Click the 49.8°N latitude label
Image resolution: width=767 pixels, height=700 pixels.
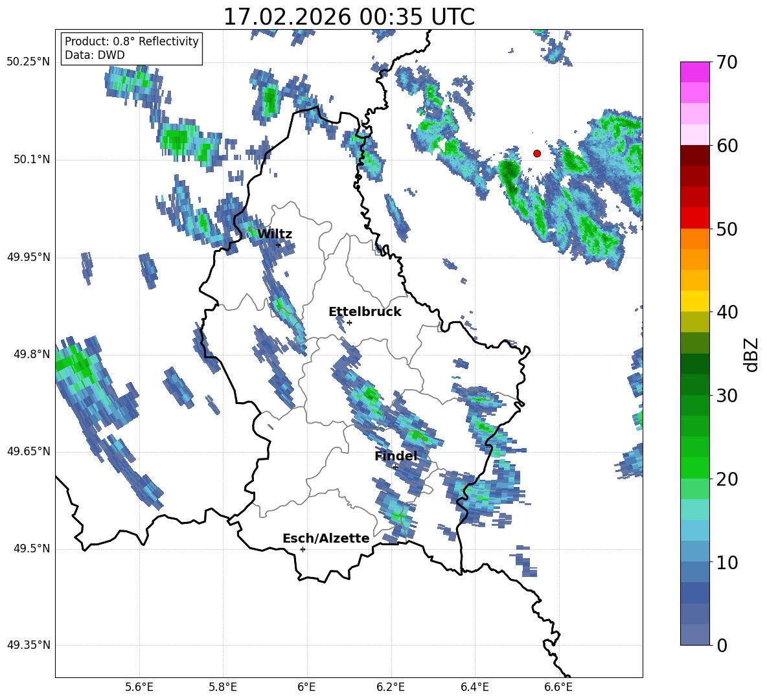point(32,354)
